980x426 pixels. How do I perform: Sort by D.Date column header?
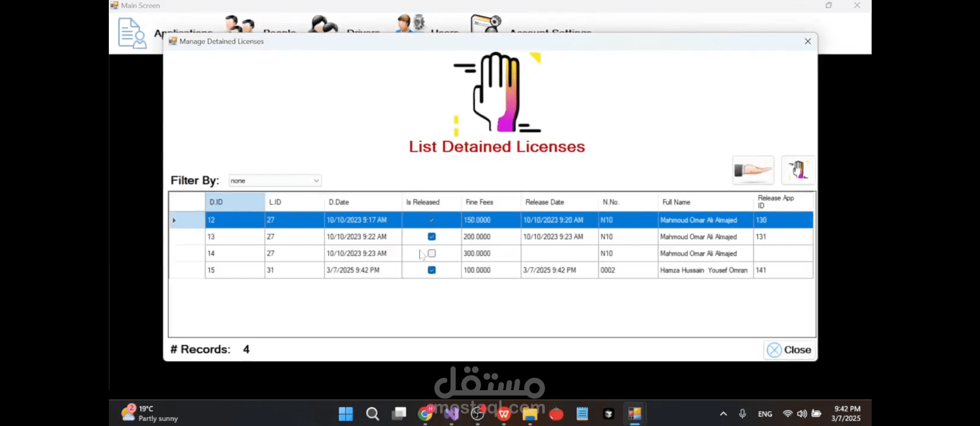point(363,202)
